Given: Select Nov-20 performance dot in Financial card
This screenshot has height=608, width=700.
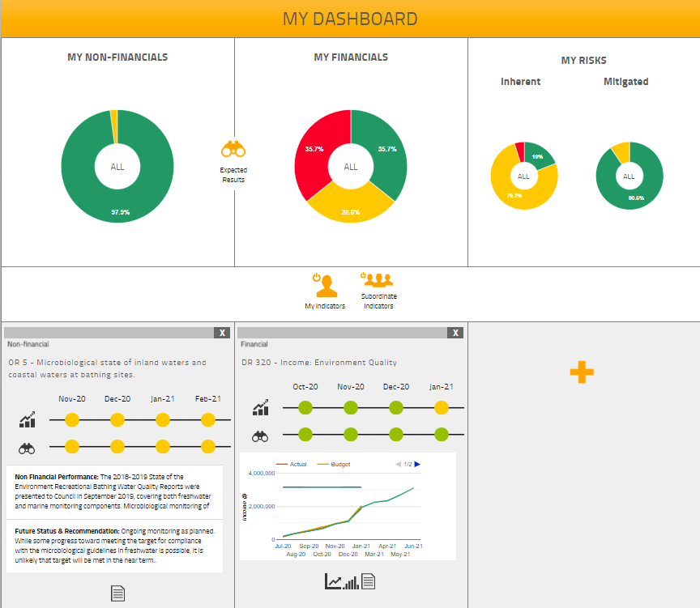Looking at the screenshot, I should [351, 408].
